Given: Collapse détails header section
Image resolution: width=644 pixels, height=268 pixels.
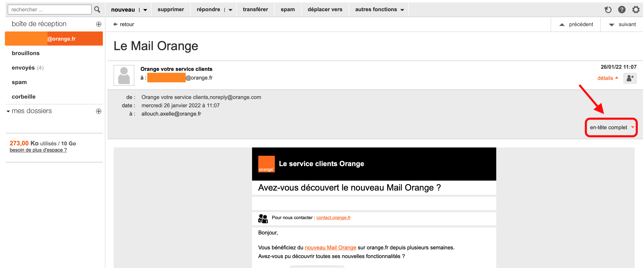Looking at the screenshot, I should (x=608, y=78).
